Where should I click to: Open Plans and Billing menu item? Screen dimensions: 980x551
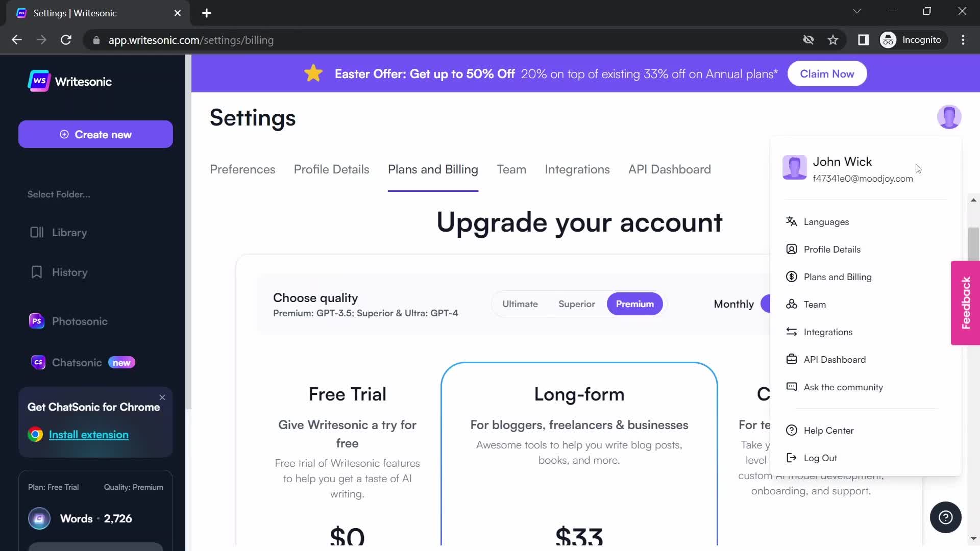838,277
